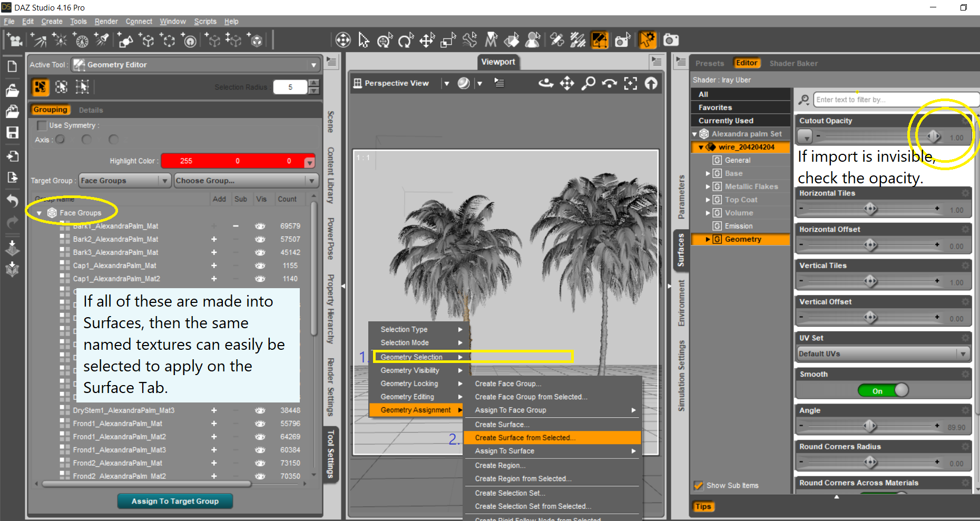Click the Open file folder icon
The height and width of the screenshot is (521, 980).
[12, 91]
